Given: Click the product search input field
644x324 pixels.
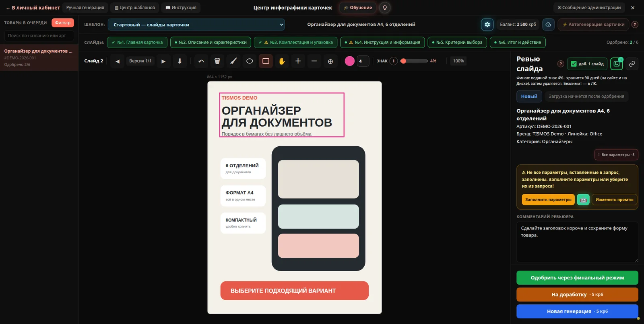Looking at the screenshot, I should (x=39, y=36).
